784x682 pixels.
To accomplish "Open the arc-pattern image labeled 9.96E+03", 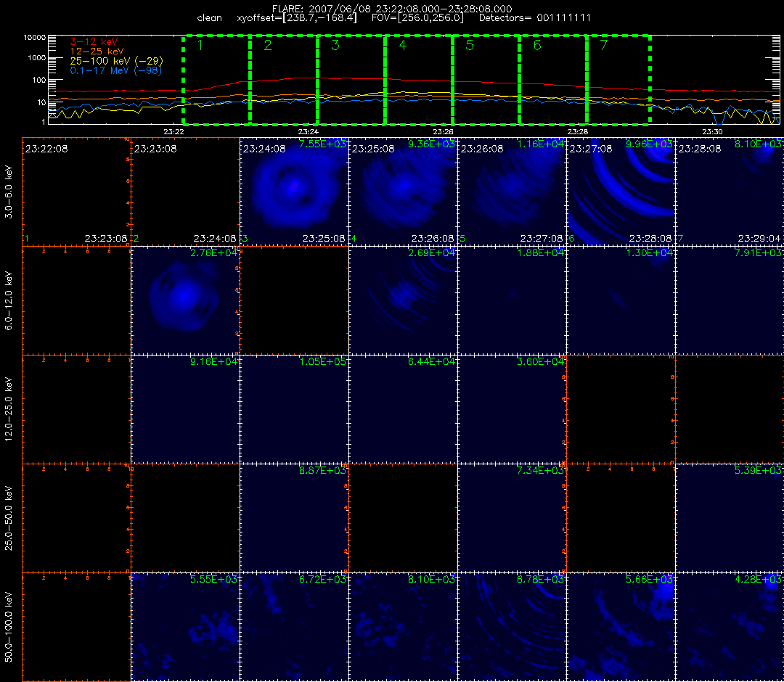I will tap(621, 192).
